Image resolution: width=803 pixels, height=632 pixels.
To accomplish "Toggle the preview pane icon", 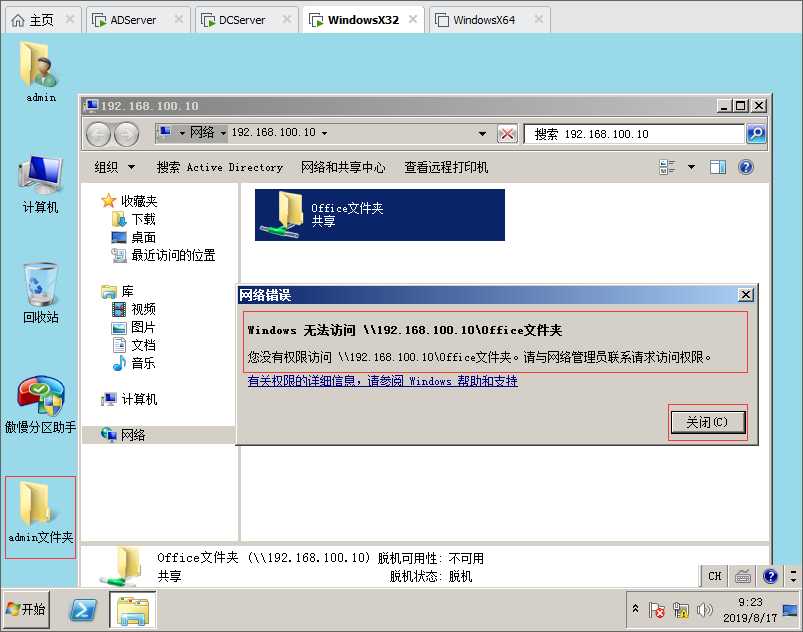I will [x=717, y=167].
